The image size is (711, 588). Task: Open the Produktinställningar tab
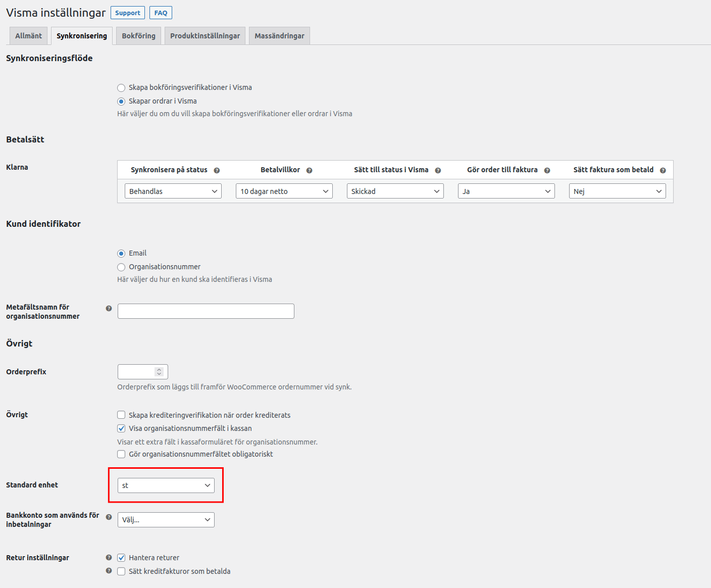(205, 36)
